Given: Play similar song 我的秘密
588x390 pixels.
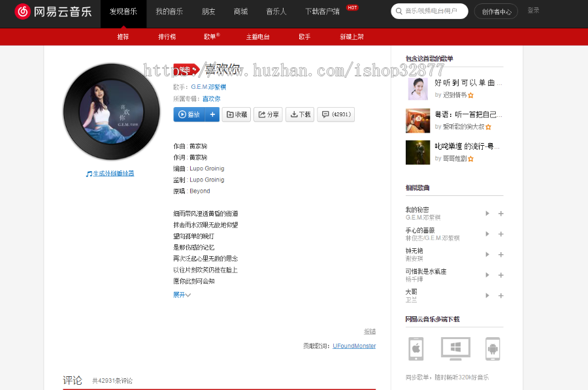Looking at the screenshot, I should [487, 214].
